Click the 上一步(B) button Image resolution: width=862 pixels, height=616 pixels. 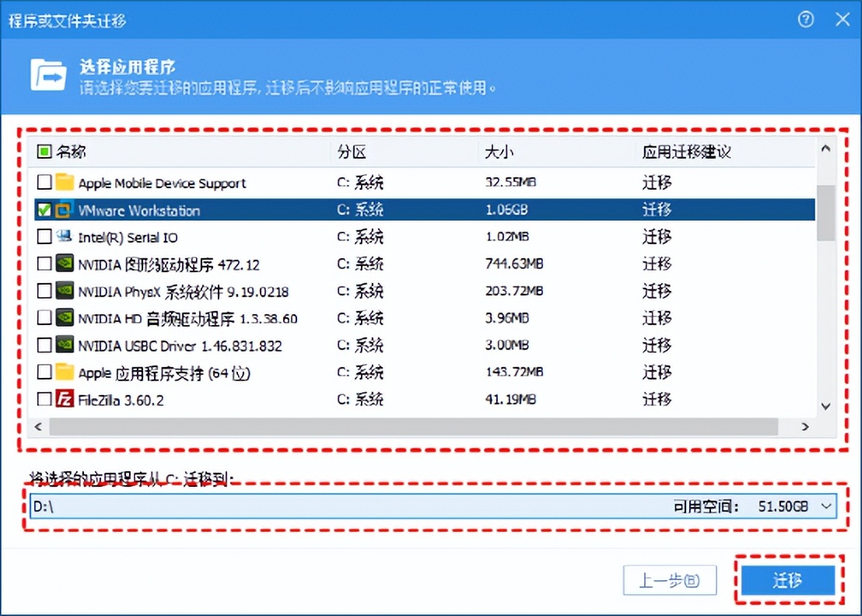click(x=670, y=580)
